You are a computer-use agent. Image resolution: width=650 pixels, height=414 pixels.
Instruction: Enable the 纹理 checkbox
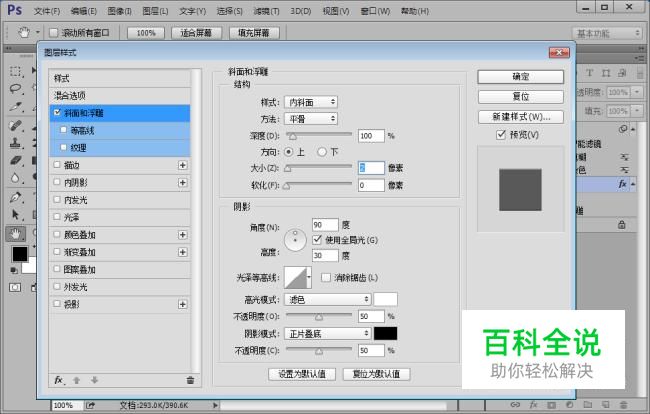[x=63, y=147]
